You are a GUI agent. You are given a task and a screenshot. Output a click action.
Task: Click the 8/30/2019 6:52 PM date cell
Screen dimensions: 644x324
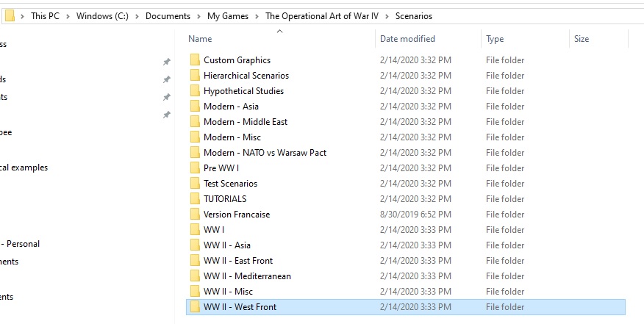tap(415, 215)
